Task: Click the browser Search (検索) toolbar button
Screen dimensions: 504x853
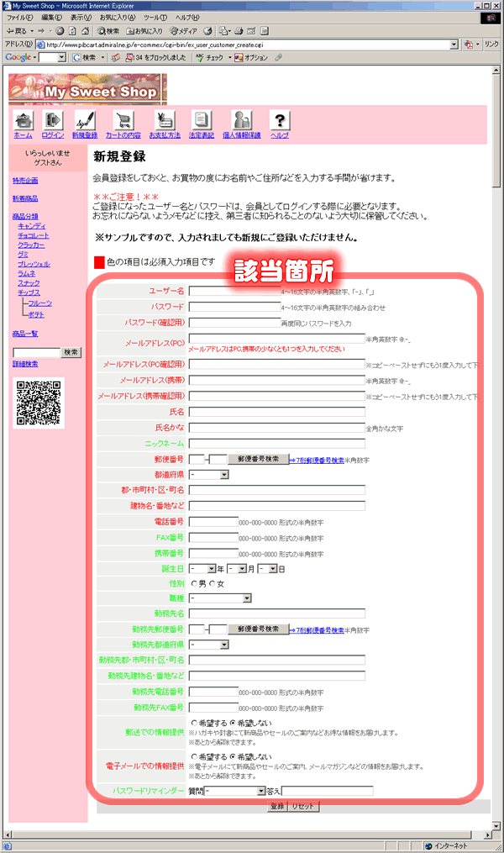Action: pyautogui.click(x=108, y=31)
